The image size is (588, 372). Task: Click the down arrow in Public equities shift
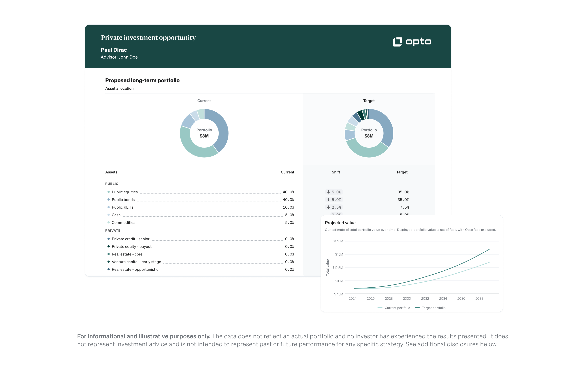[x=328, y=192]
